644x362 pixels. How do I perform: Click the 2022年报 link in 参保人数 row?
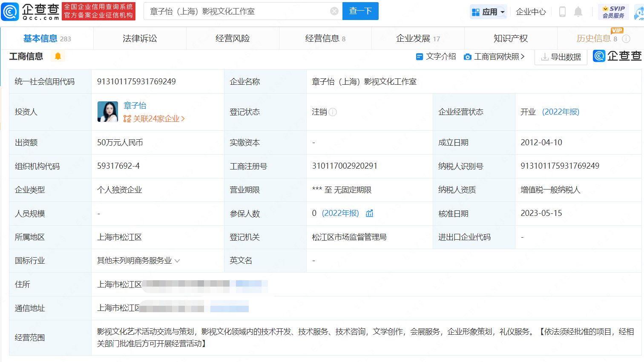click(x=340, y=213)
